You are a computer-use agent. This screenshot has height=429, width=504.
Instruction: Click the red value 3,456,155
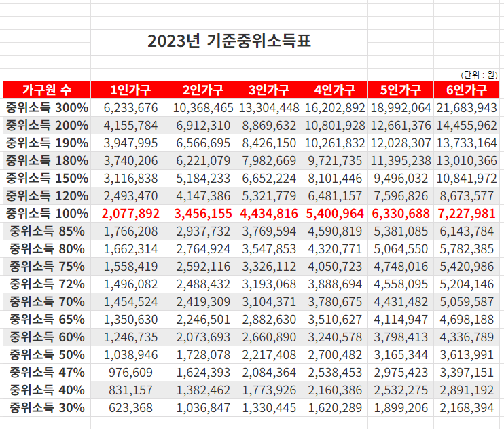pos(203,214)
